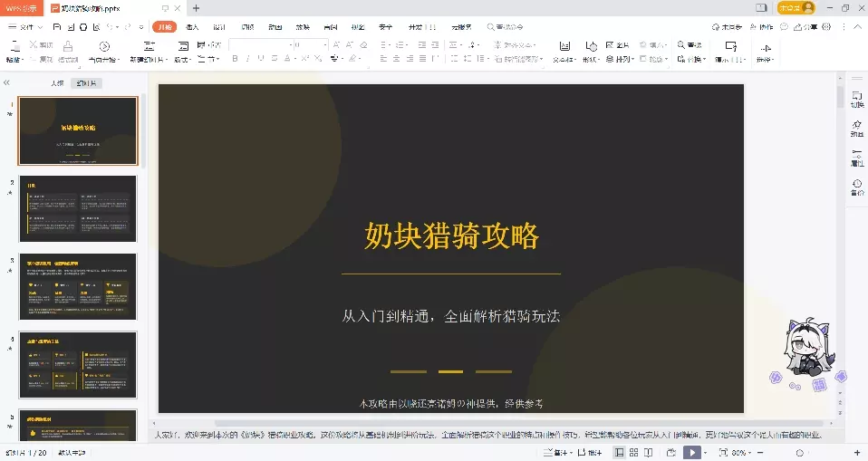Switch to the Outline tab in slide panel
Image resolution: width=868 pixels, height=461 pixels.
click(x=57, y=83)
